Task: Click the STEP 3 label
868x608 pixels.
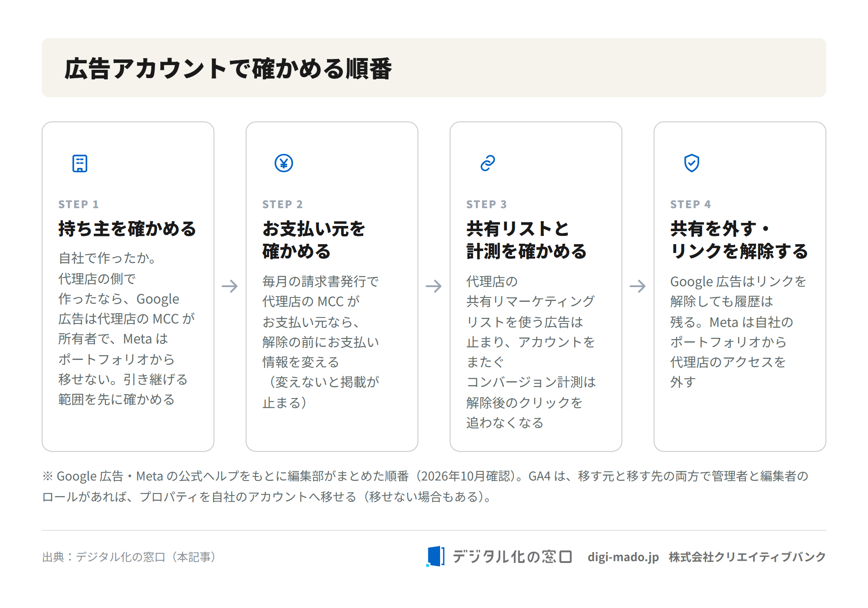Action: click(487, 204)
